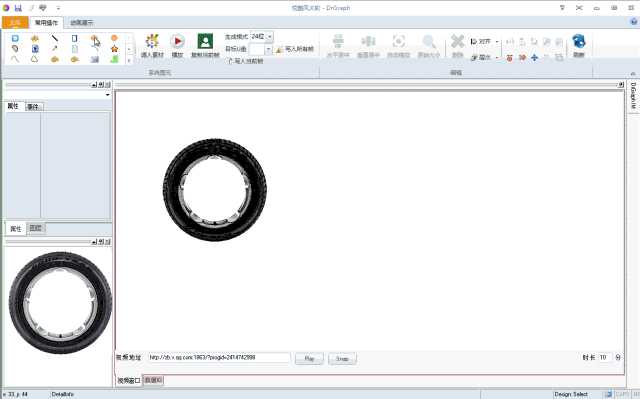This screenshot has height=399, width=640.
Task: Click the document page icon in gallery
Action: (74, 49)
